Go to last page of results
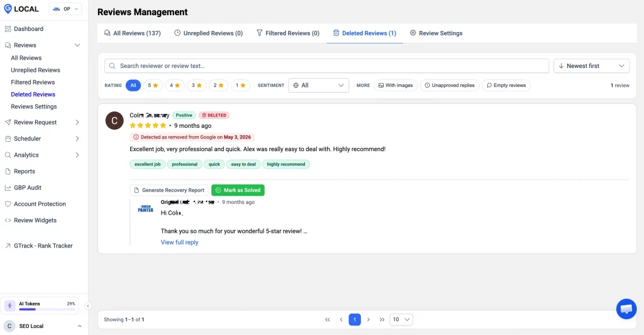 click(x=382, y=320)
